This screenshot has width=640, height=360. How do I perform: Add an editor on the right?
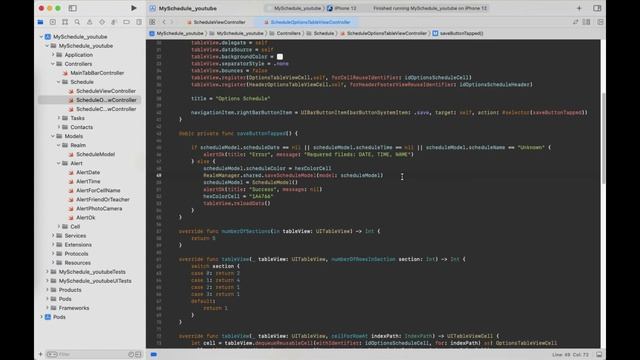coord(600,22)
